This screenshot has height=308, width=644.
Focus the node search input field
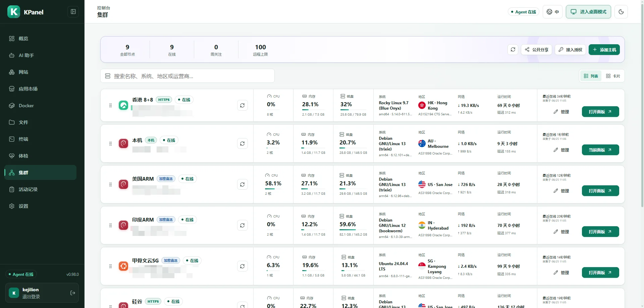tap(187, 76)
